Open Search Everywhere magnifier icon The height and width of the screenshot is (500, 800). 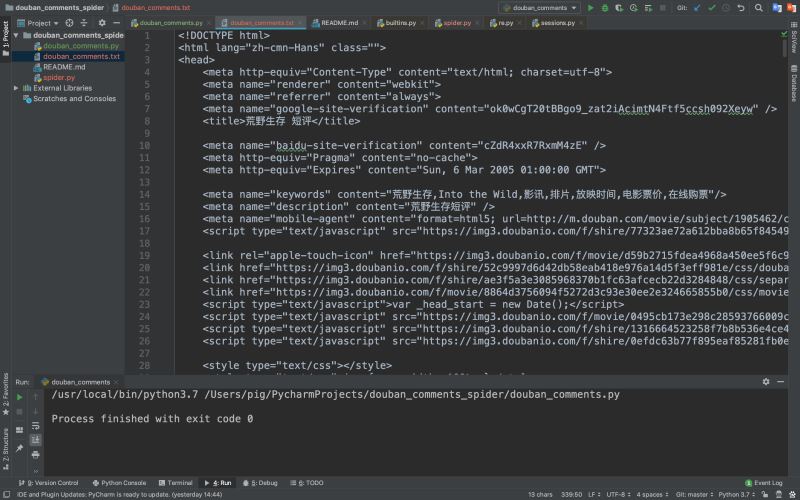click(x=759, y=8)
